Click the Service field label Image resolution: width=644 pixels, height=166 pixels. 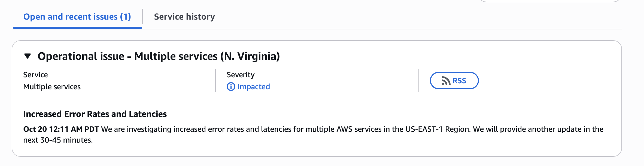pos(35,75)
